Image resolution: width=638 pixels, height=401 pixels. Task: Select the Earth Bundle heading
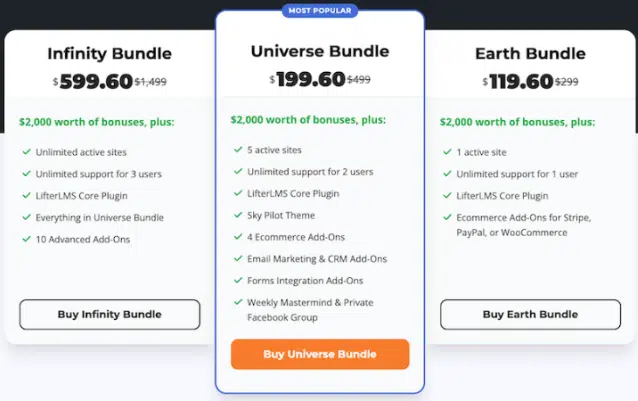point(529,54)
